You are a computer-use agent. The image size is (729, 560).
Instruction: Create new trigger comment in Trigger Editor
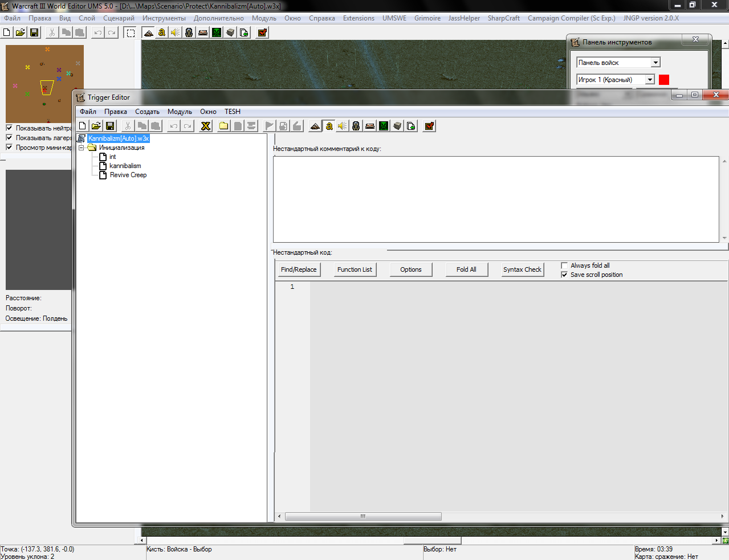click(x=251, y=126)
